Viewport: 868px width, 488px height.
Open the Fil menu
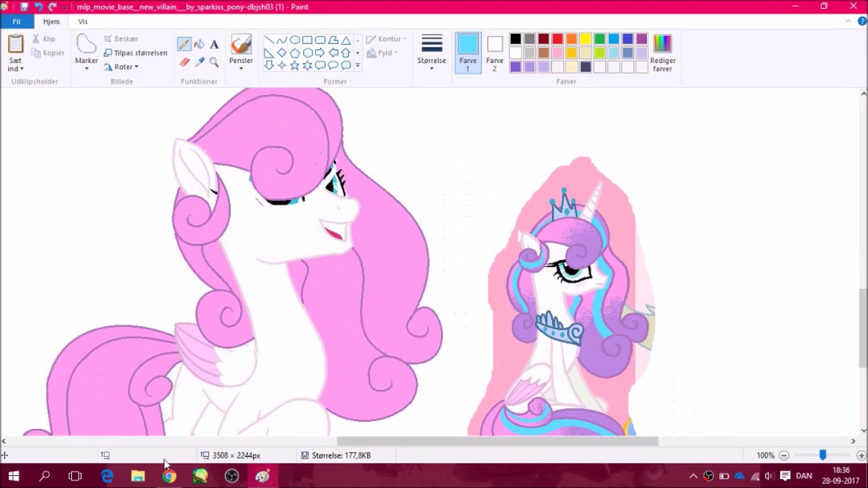tap(16, 22)
